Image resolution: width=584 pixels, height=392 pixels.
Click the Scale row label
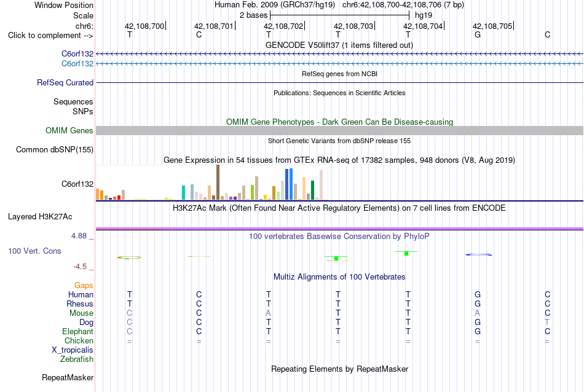[83, 15]
